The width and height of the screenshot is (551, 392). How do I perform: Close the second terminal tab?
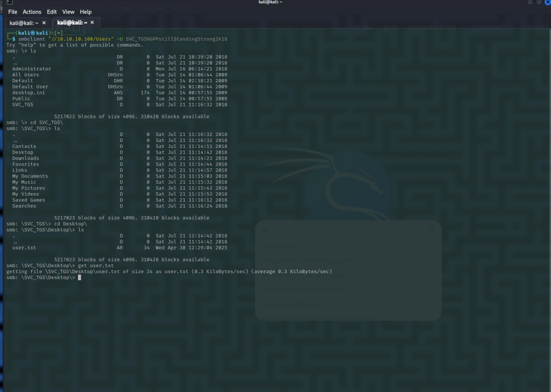tap(92, 23)
